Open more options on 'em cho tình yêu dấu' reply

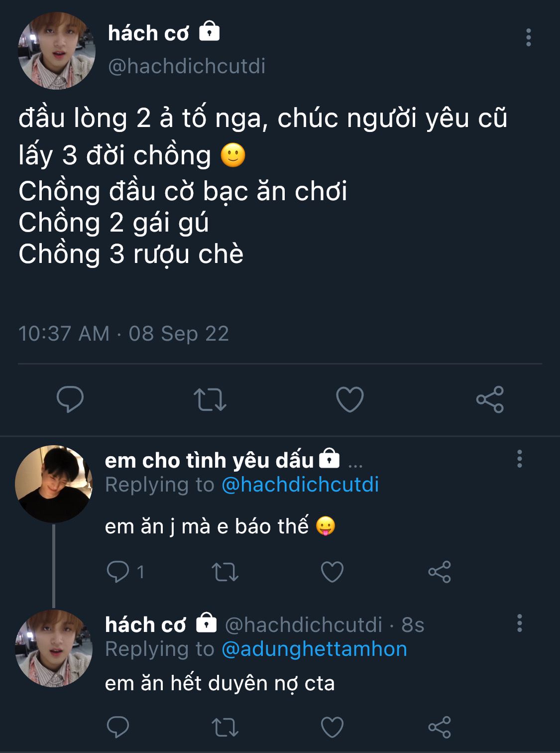[x=519, y=459]
